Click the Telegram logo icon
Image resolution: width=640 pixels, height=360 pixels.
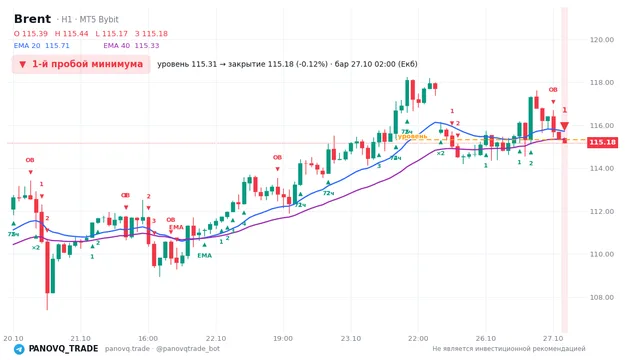pos(19,349)
